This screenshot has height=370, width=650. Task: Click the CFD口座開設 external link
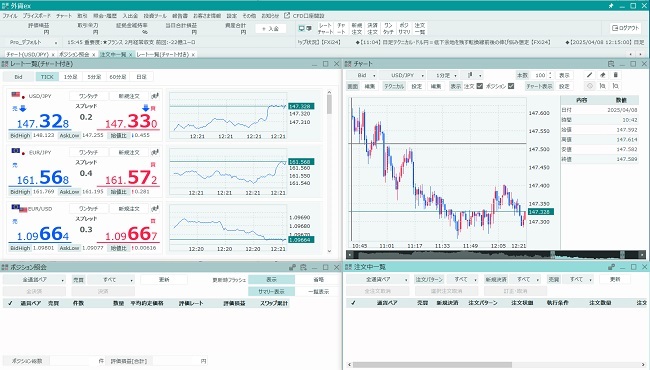(x=305, y=16)
